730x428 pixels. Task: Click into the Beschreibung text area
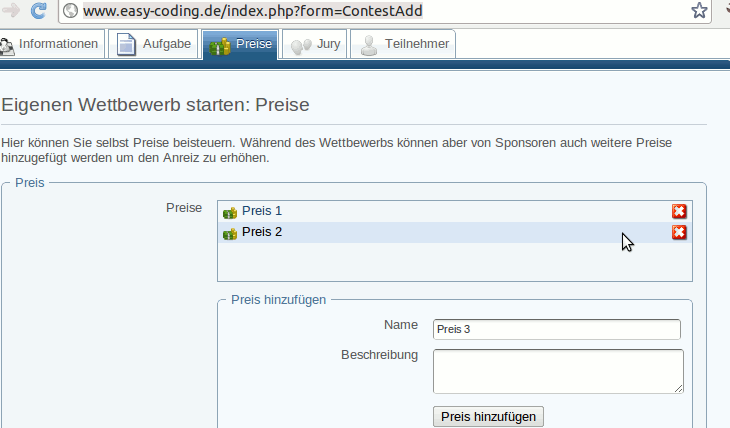pos(556,370)
